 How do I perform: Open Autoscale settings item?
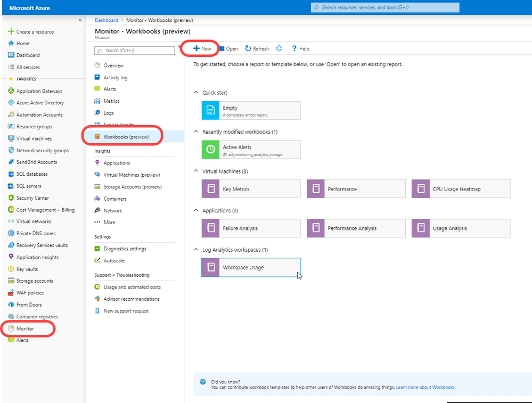click(114, 260)
